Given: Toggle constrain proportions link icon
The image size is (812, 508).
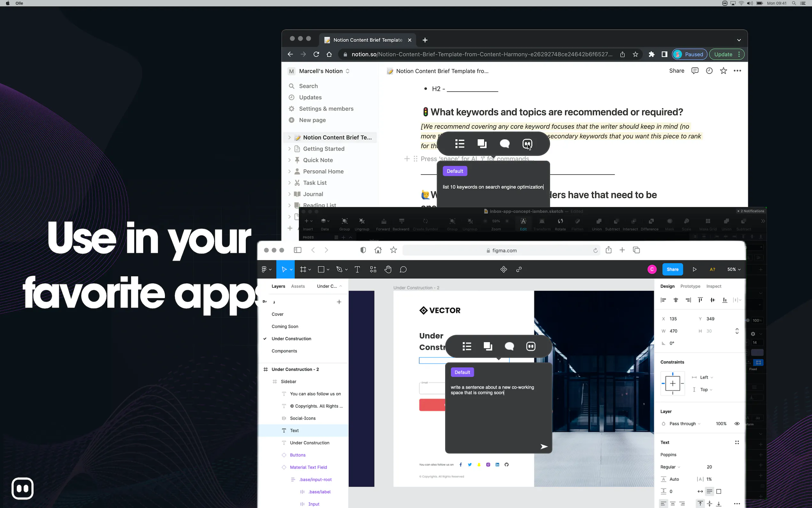Looking at the screenshot, I should pyautogui.click(x=737, y=331).
